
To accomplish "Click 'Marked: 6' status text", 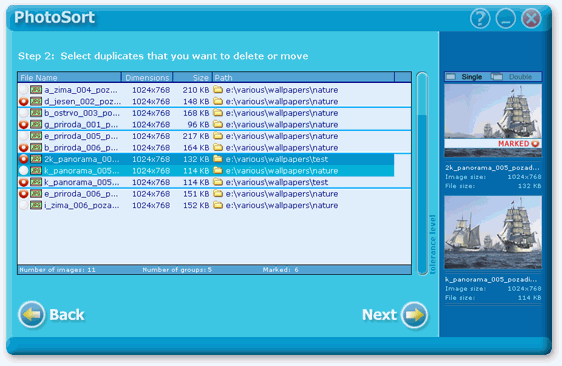I will 280,270.
